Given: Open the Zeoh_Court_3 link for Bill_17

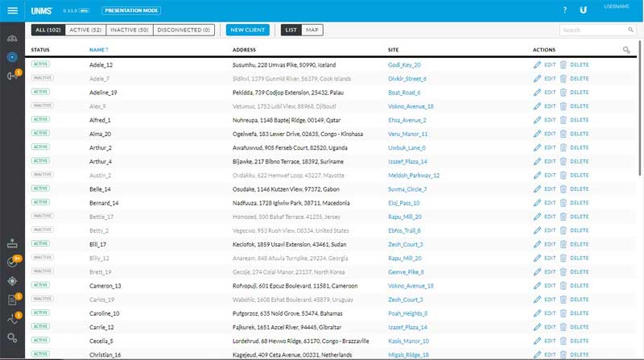Looking at the screenshot, I should point(406,244).
